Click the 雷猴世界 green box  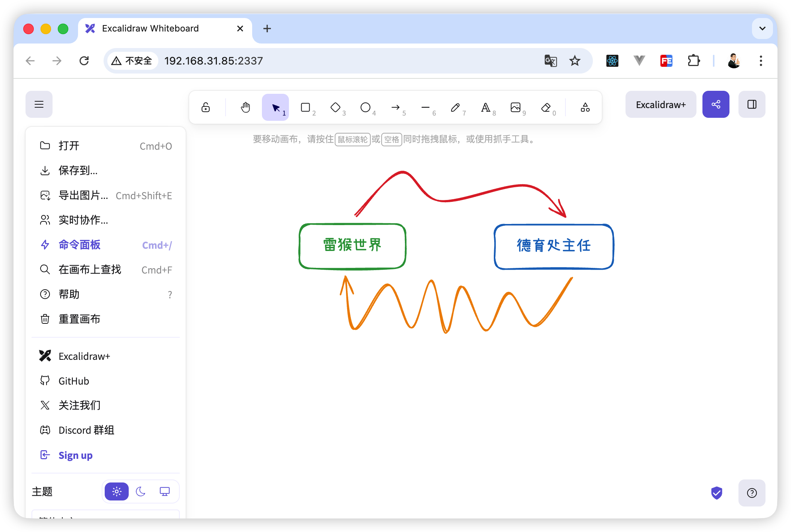pyautogui.click(x=352, y=246)
